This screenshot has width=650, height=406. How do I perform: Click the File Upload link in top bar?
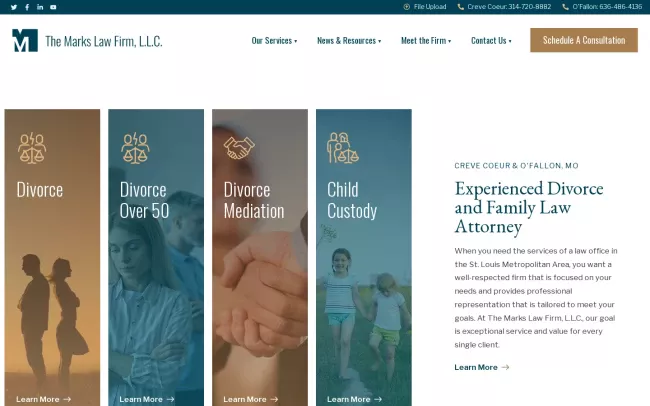tap(425, 7)
